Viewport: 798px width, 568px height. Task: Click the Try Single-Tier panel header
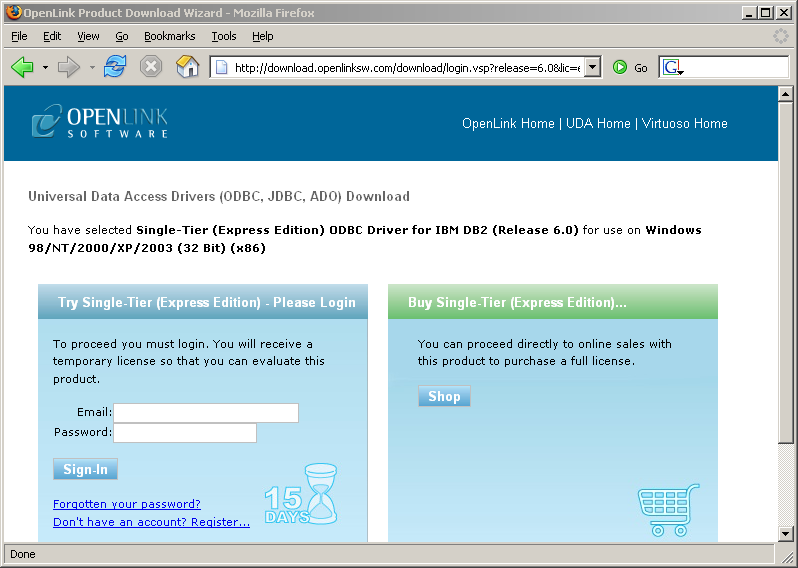[x=203, y=302]
